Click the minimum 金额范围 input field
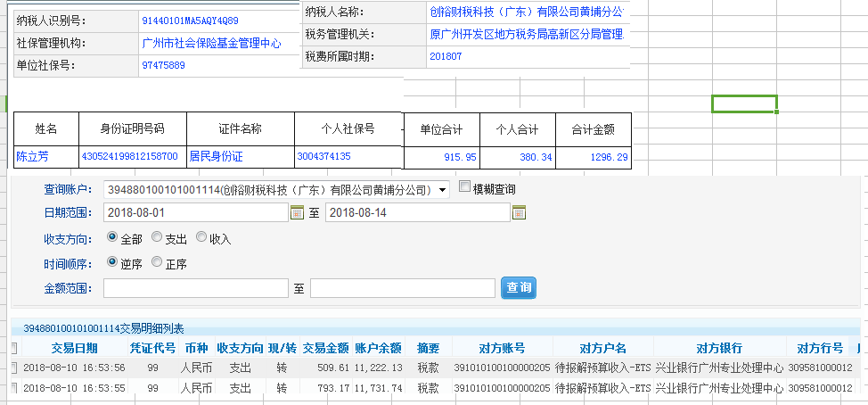 click(x=196, y=288)
